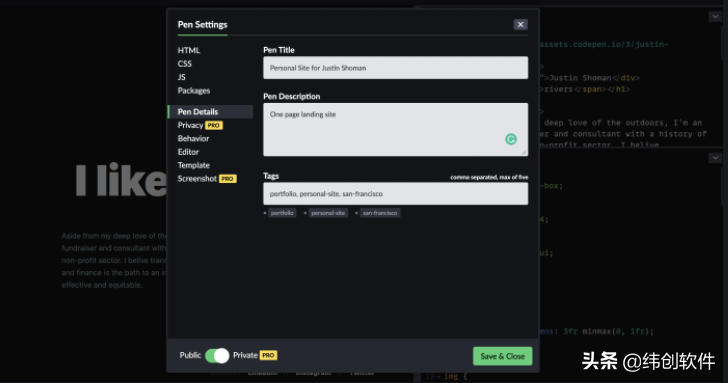Toggle the Public/Private switch
This screenshot has height=383, width=728.
pos(217,356)
